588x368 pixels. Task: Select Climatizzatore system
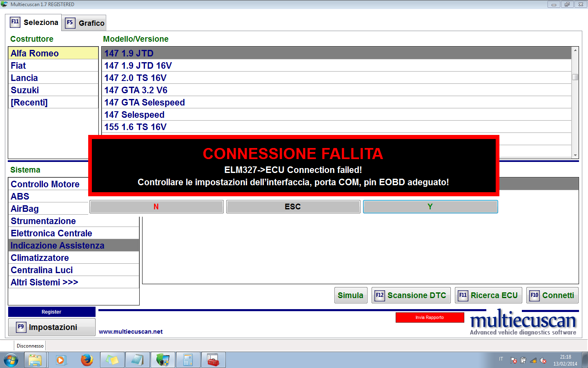click(x=73, y=258)
